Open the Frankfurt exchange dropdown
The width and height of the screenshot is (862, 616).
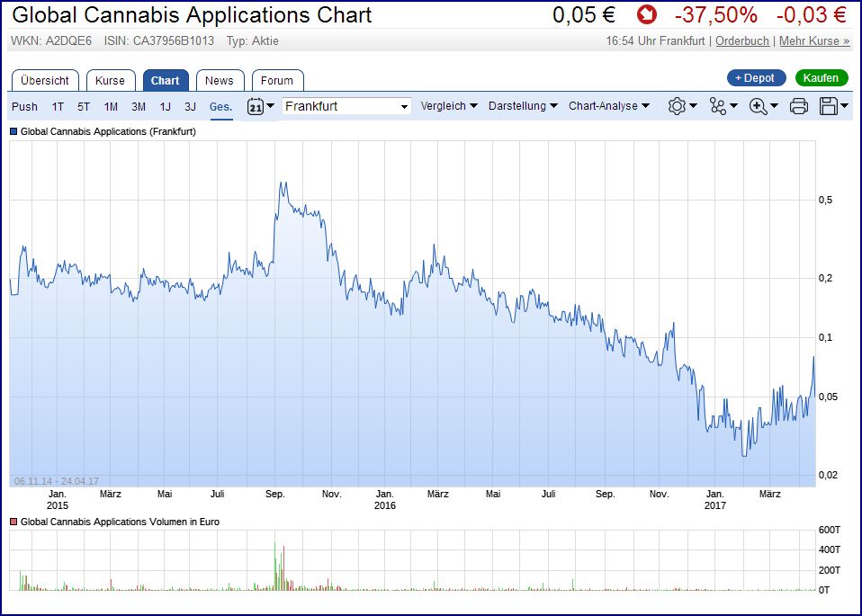346,106
